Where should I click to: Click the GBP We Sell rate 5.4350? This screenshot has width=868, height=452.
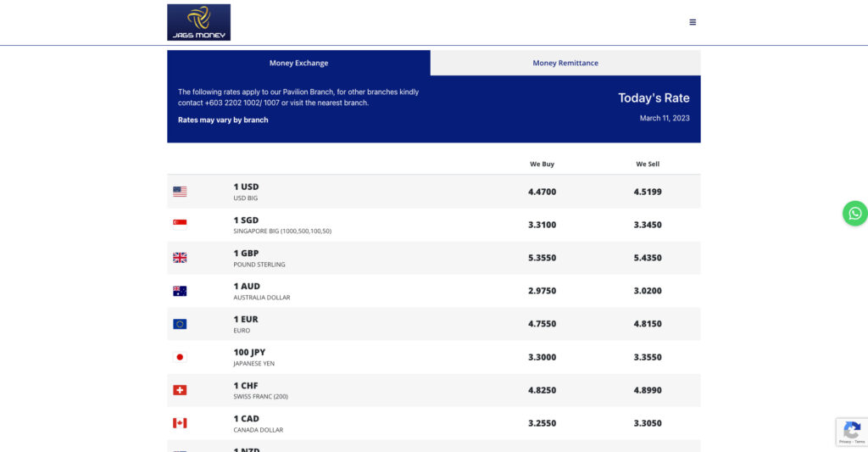click(648, 258)
